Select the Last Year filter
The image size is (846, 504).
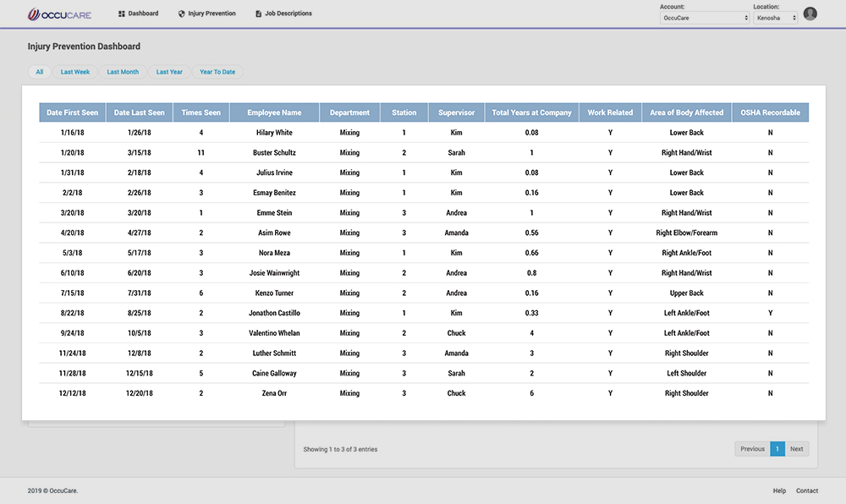coord(169,72)
